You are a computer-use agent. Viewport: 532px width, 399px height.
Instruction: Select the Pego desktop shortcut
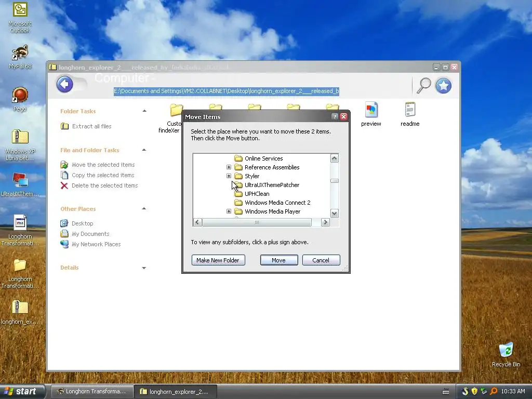click(x=20, y=95)
